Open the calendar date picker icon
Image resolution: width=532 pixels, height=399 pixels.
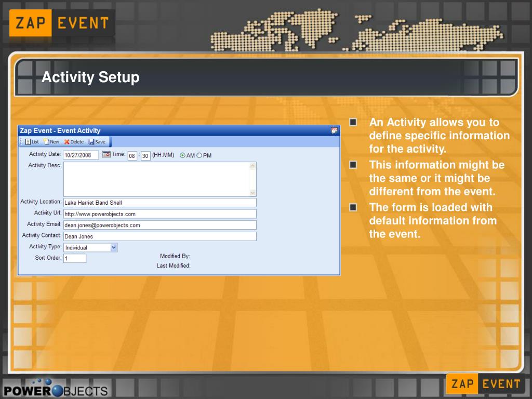tap(106, 155)
